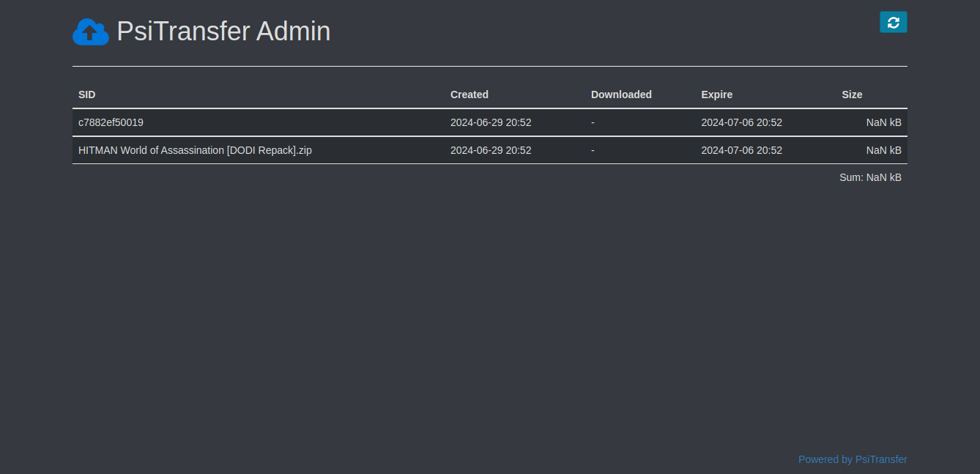Select the Size column header
This screenshot has width=980, height=474.
point(852,95)
